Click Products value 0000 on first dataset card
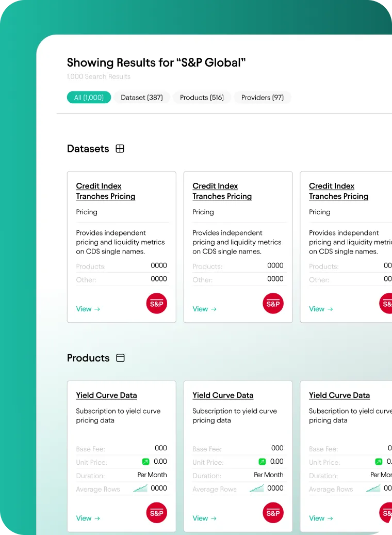392x535 pixels. (x=159, y=265)
